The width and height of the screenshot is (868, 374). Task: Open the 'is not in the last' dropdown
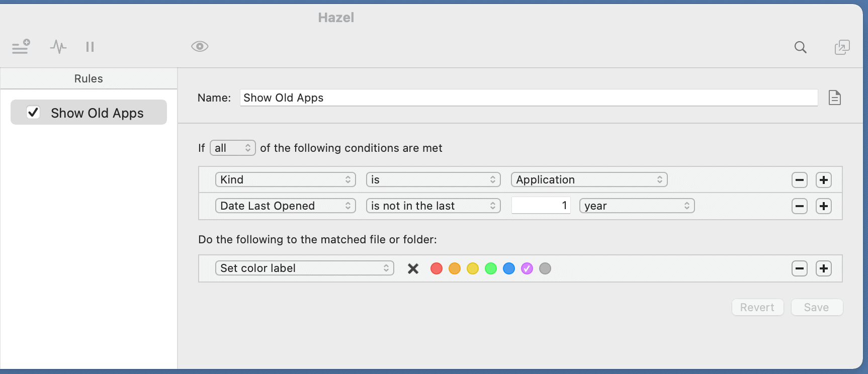[433, 206]
